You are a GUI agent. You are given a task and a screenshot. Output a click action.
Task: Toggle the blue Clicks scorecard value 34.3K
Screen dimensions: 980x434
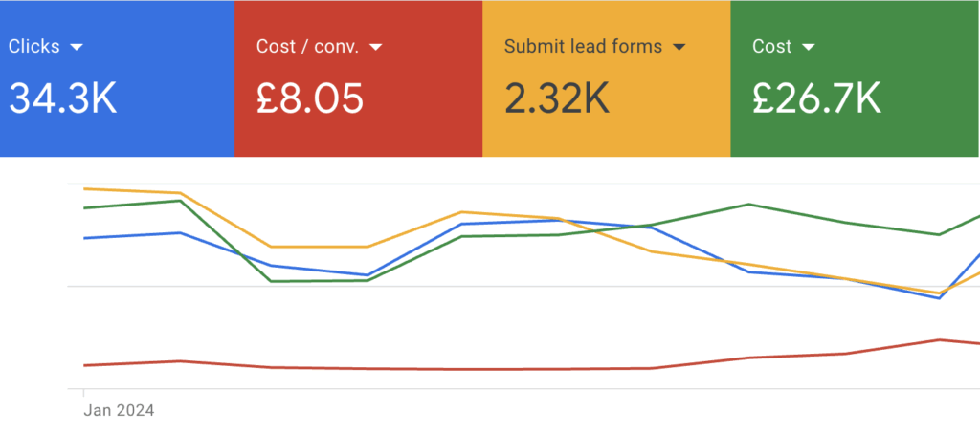pos(62,98)
